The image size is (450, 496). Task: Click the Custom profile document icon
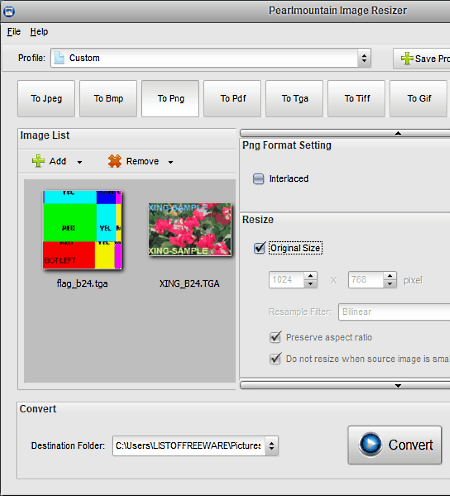click(x=59, y=58)
